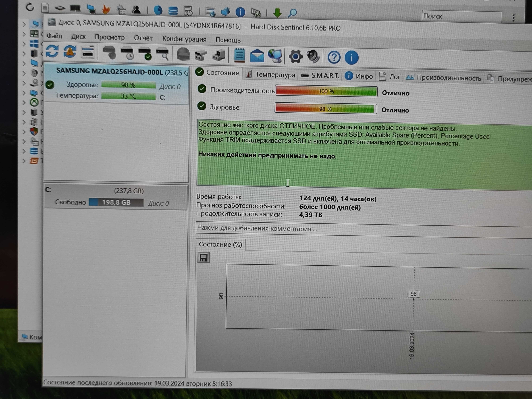Click the status bar last update text
This screenshot has width=532, height=399.
[x=138, y=383]
